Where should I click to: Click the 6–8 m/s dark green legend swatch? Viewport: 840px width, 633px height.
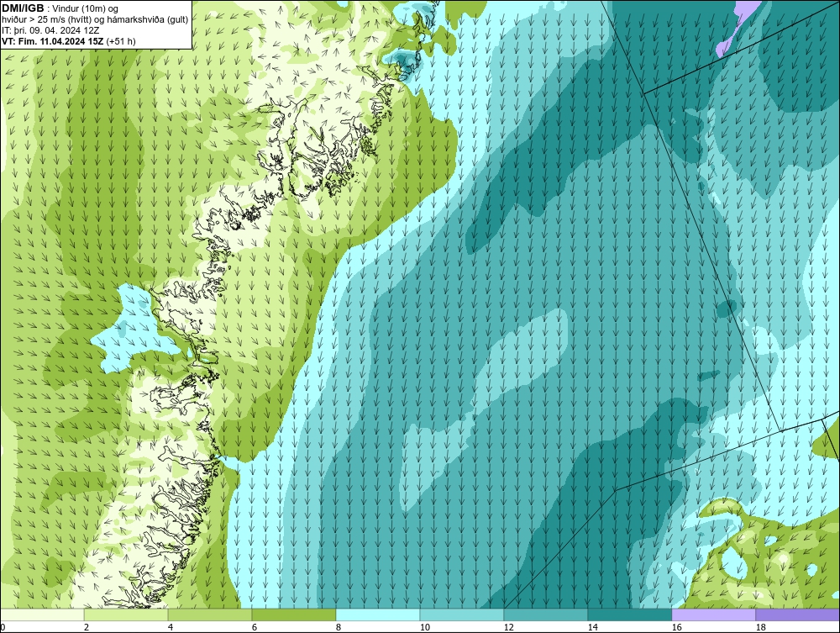[293, 615]
